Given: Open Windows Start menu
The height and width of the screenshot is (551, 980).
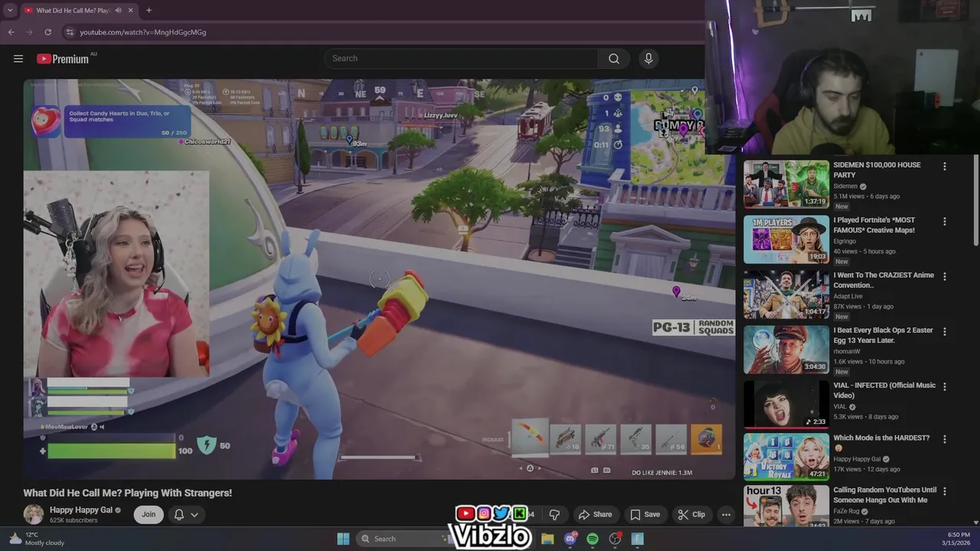Looking at the screenshot, I should [343, 539].
